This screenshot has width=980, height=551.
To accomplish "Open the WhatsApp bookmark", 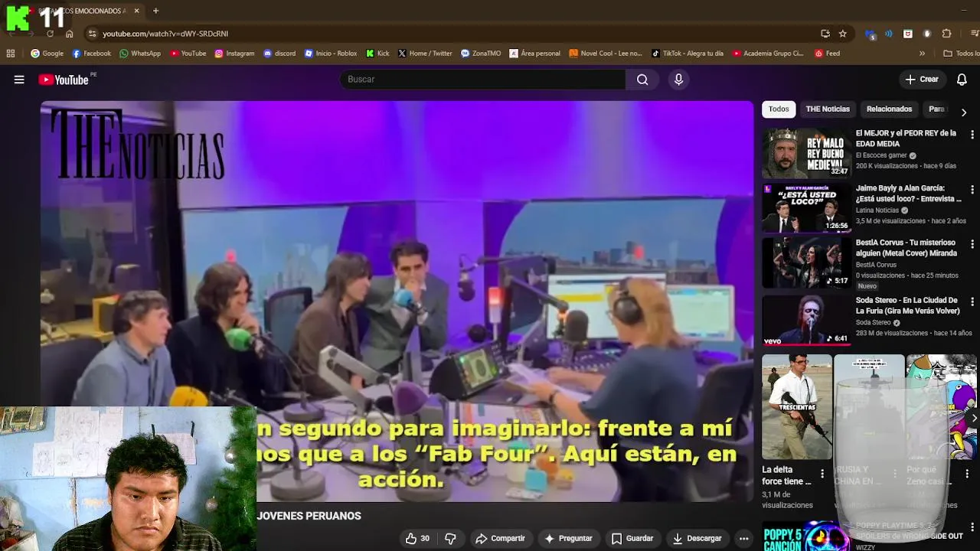I will (140, 54).
